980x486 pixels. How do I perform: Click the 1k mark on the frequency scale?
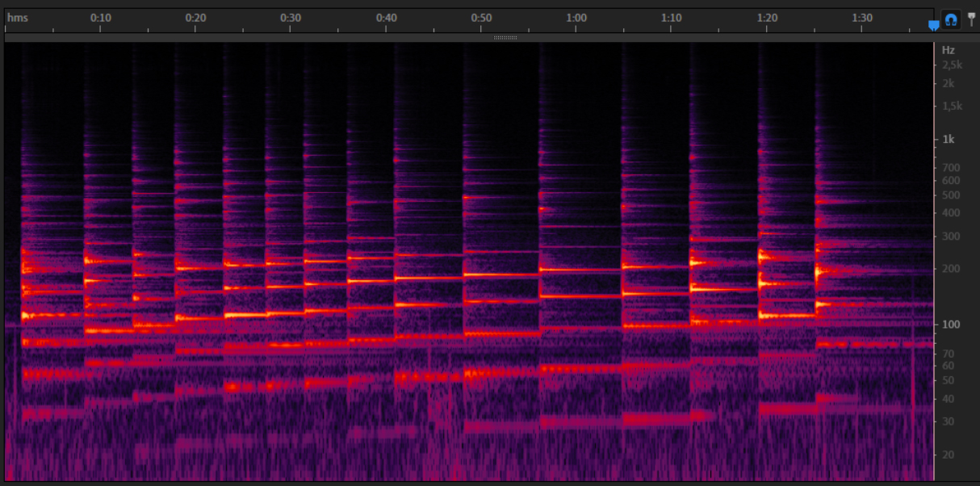949,139
